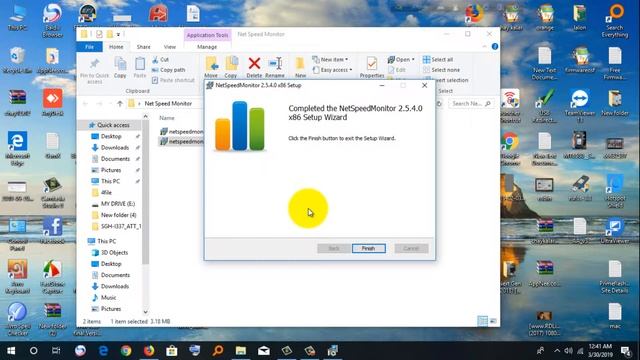Click the Copy icon in Clipboard group
Screen dimensions: 640x360
(120, 68)
